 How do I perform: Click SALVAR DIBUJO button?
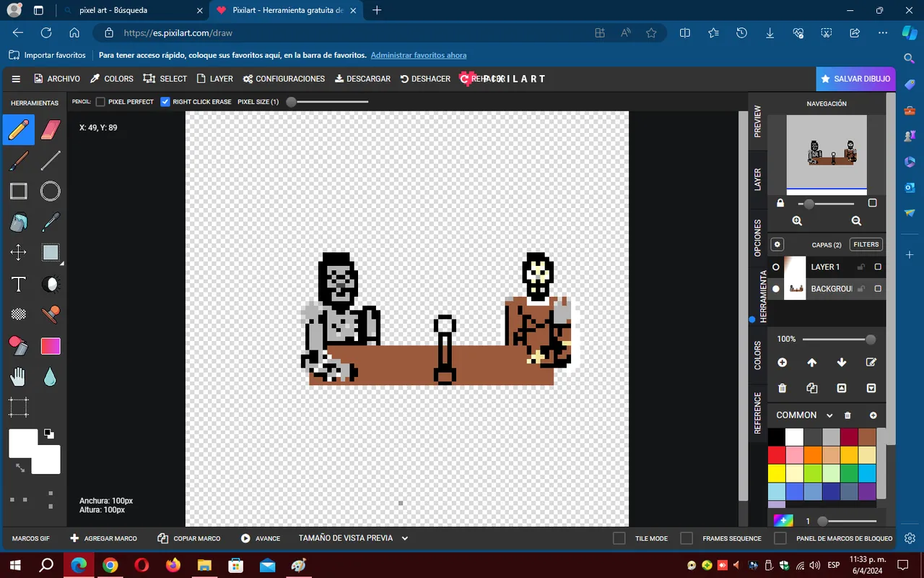point(856,79)
